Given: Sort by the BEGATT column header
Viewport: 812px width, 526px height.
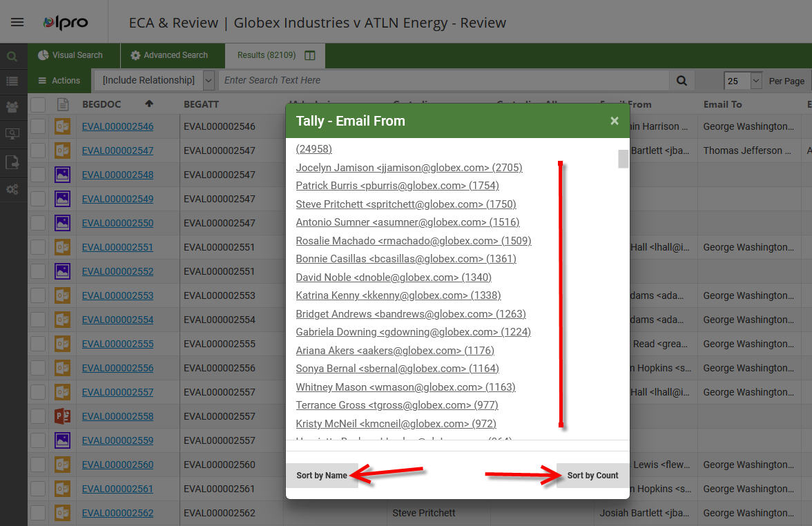Looking at the screenshot, I should (x=202, y=104).
